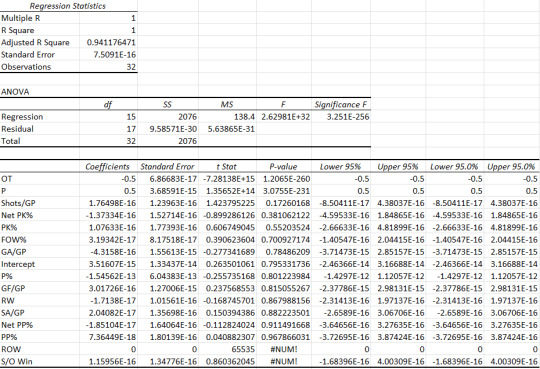The width and height of the screenshot is (540, 369).
Task: Select the #NUM! cell in ROW row
Action: tap(284, 349)
